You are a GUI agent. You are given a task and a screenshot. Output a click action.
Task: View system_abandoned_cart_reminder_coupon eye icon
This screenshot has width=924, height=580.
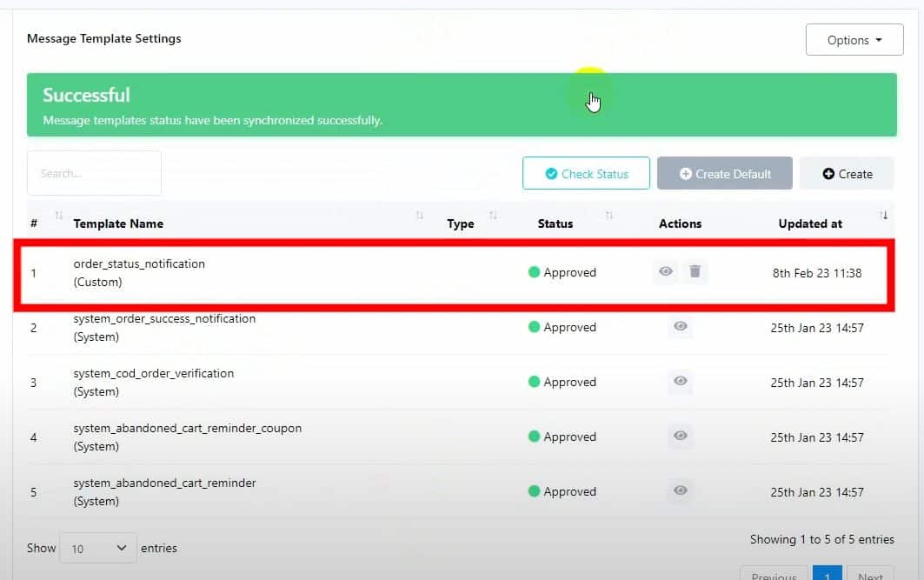click(681, 437)
